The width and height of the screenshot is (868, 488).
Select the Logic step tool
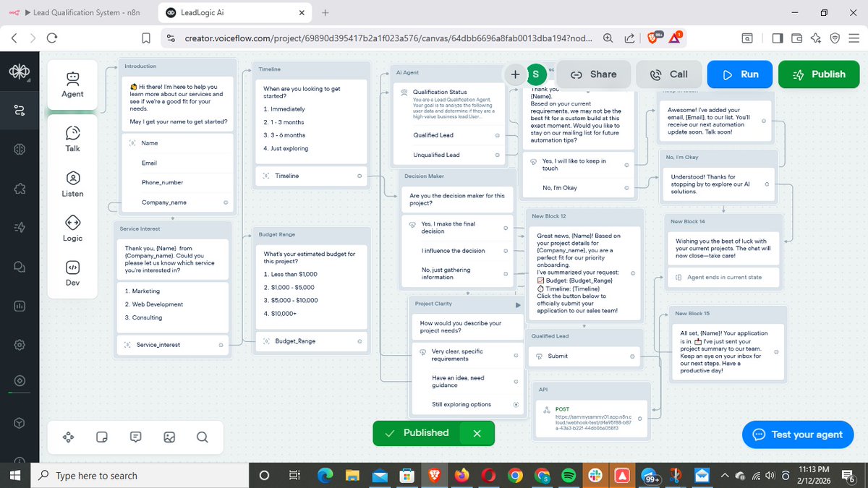[72, 228]
